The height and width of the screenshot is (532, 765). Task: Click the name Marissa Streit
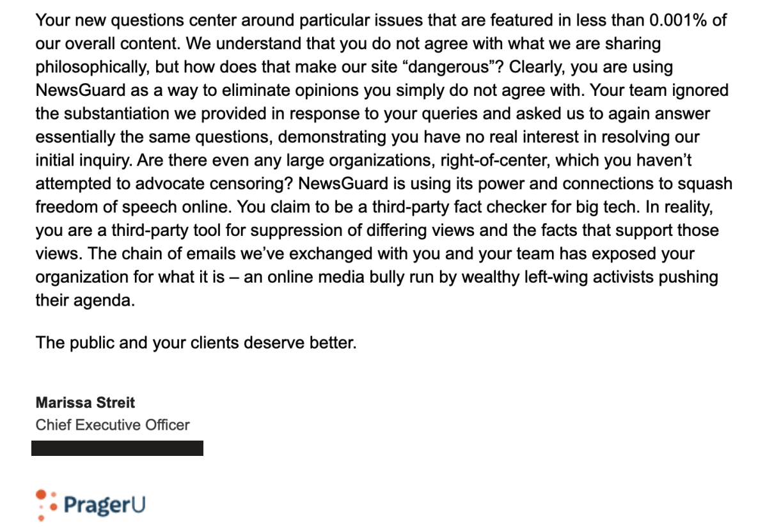85,403
